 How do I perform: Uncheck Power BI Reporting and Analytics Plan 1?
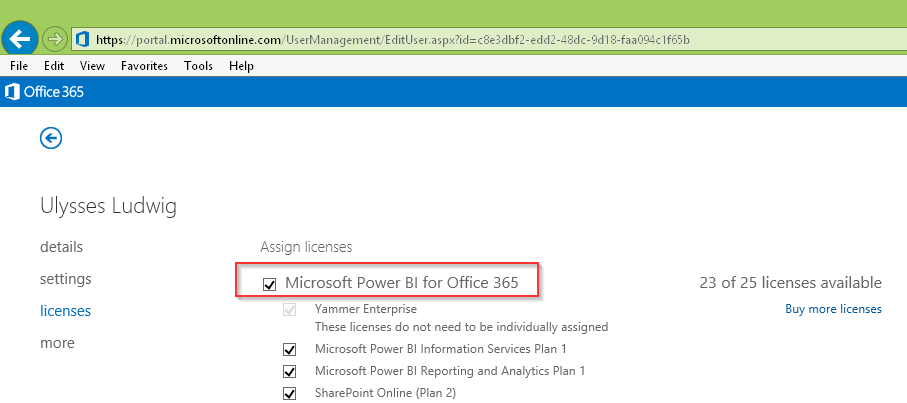(x=290, y=372)
